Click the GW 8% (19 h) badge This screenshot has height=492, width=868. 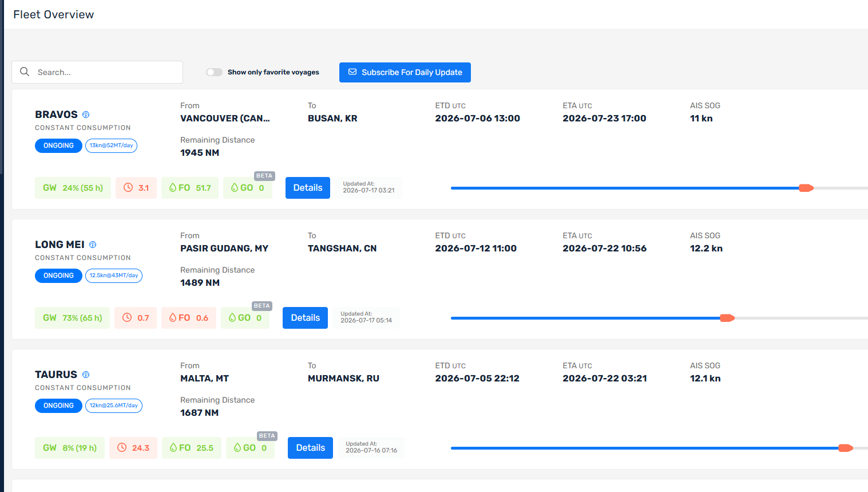pyautogui.click(x=70, y=448)
